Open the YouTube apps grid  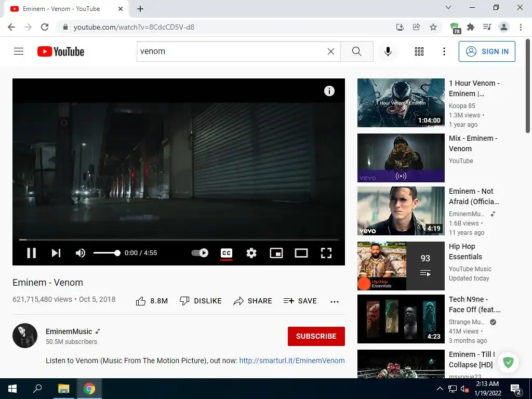click(419, 51)
